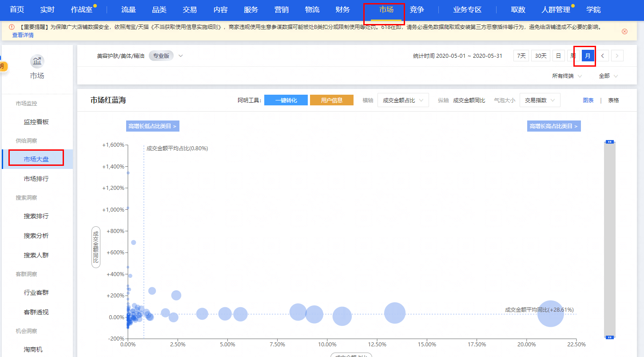Open the 所有终端 dropdown
This screenshot has height=357, width=644.
(x=567, y=76)
